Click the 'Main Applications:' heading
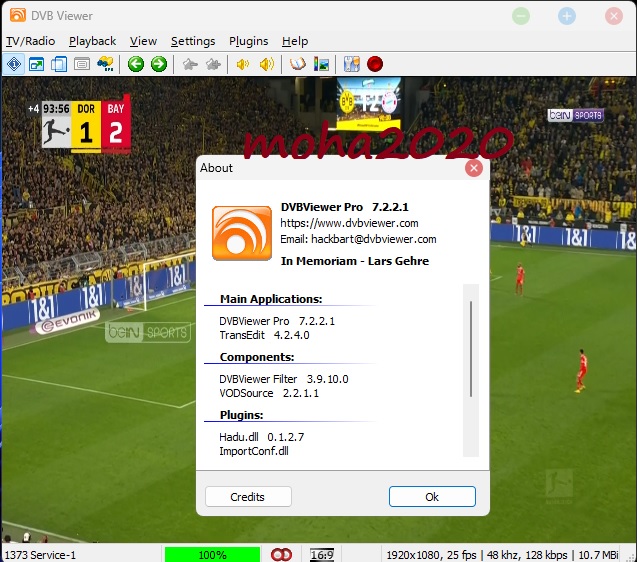Image resolution: width=637 pixels, height=562 pixels. [271, 299]
